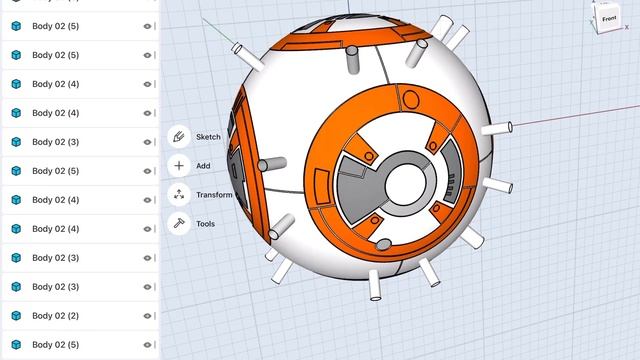Open the Add menu
Viewport: 640px width, 360px height.
pos(179,166)
